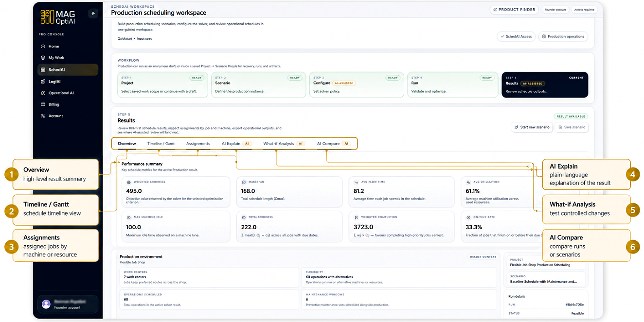The width and height of the screenshot is (644, 322).
Task: Click the On-Time Rate icon
Action: [469, 218]
